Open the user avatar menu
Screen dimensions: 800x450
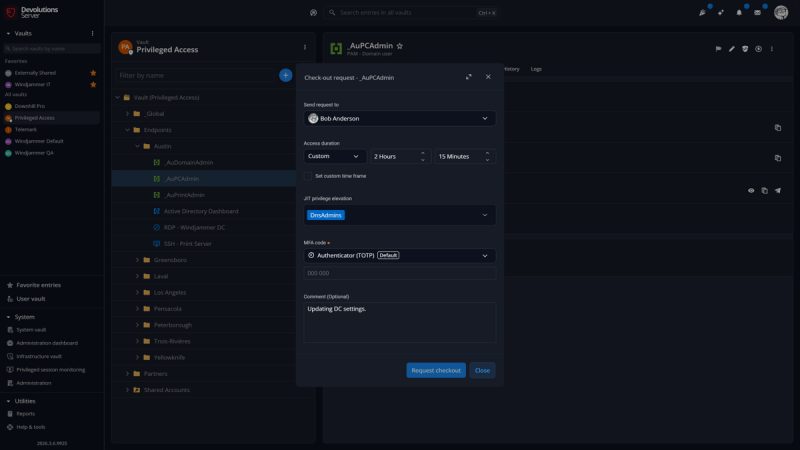(x=781, y=12)
